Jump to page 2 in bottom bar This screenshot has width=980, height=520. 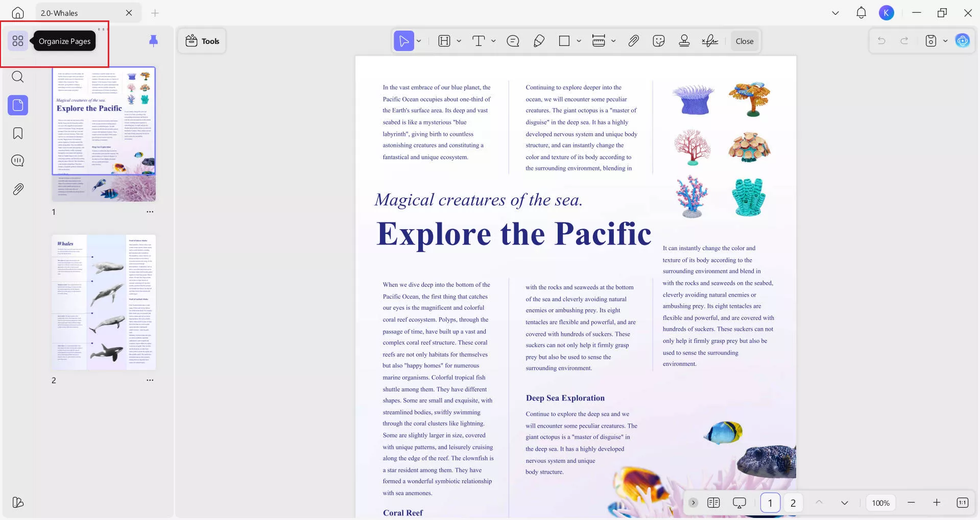(x=793, y=503)
